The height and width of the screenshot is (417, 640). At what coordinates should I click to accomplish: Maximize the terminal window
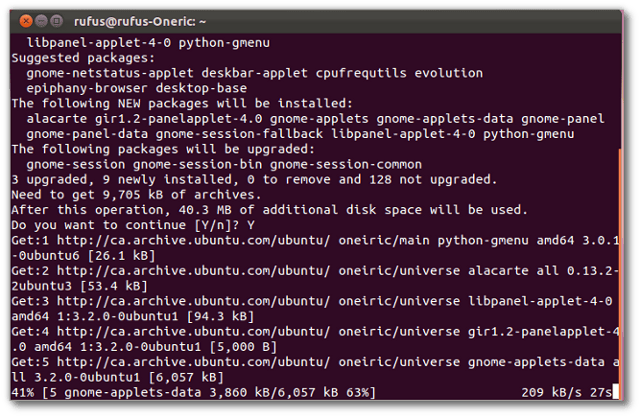coord(57,21)
